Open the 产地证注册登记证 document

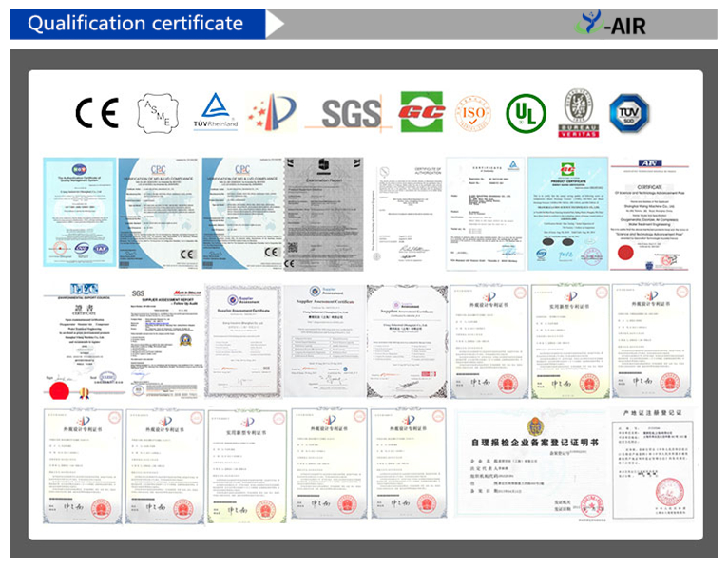(x=652, y=463)
